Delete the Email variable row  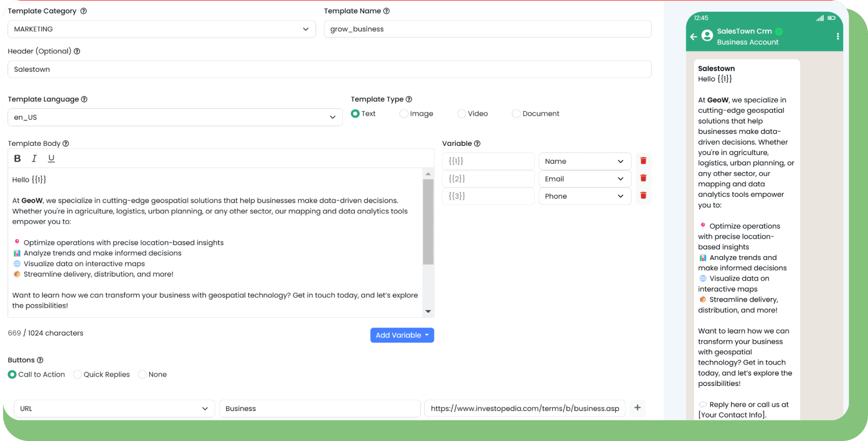coord(643,178)
